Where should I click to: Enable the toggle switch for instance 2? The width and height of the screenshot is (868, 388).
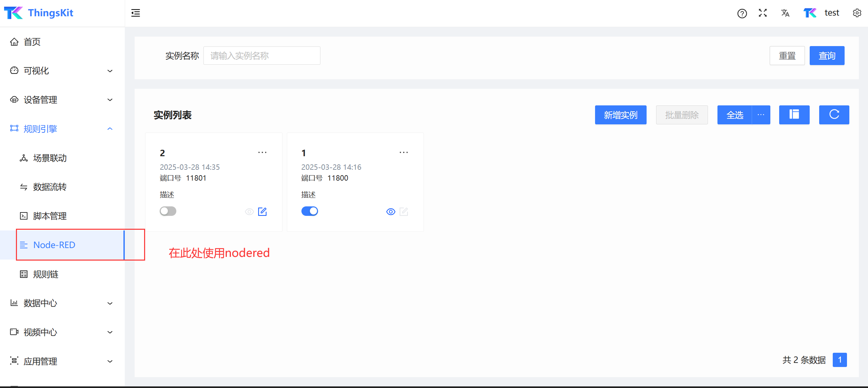click(x=168, y=211)
